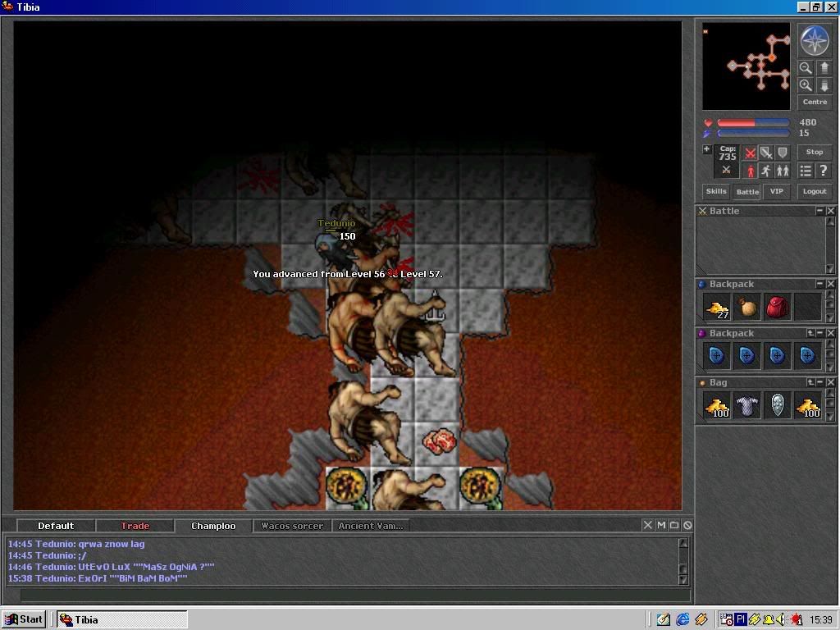Zoom in the minimap

tap(806, 85)
